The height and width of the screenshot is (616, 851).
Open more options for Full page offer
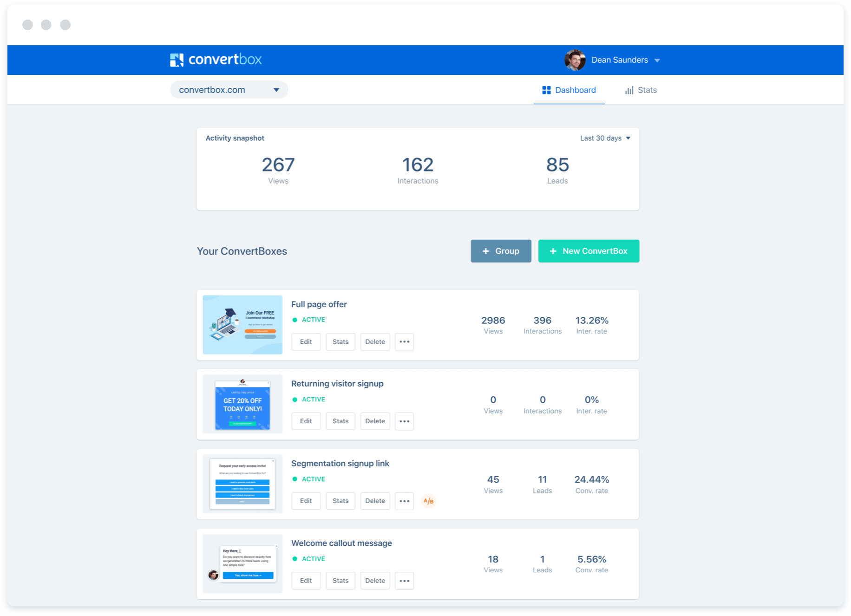pos(404,342)
